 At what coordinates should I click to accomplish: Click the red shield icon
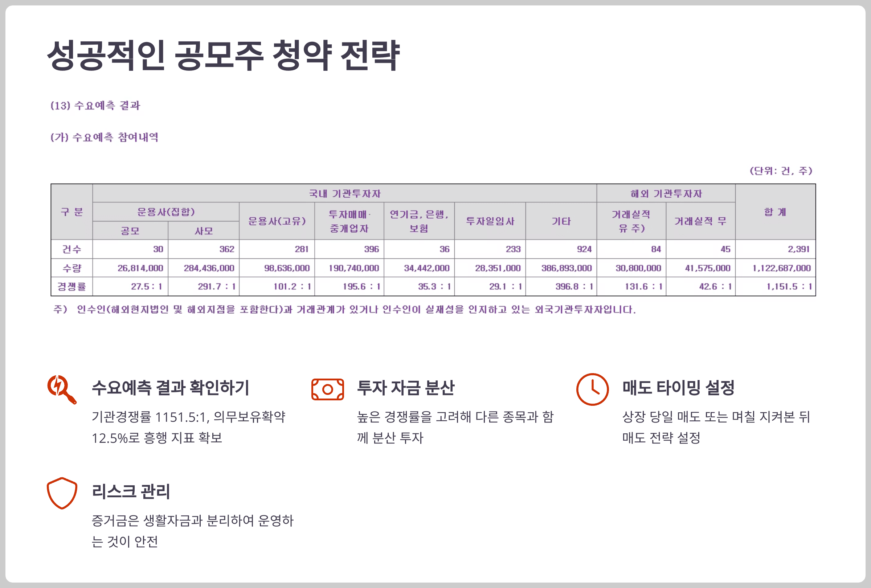[62, 493]
